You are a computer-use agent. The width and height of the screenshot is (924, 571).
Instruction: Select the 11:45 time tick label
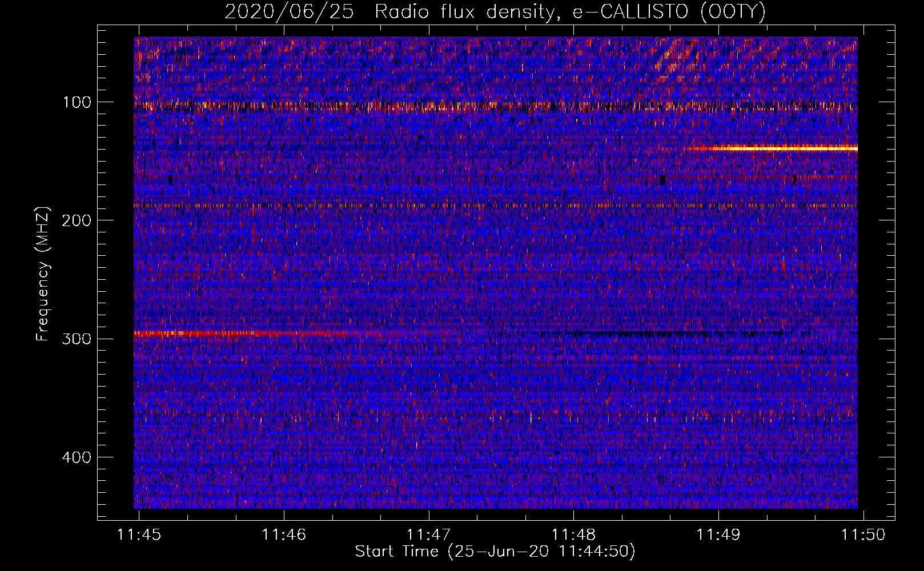point(139,534)
